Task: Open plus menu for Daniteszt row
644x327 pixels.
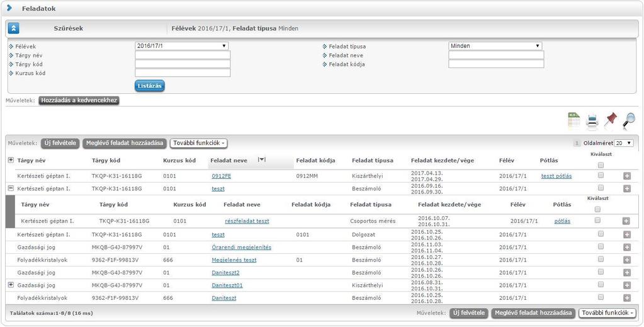Action: (x=627, y=298)
